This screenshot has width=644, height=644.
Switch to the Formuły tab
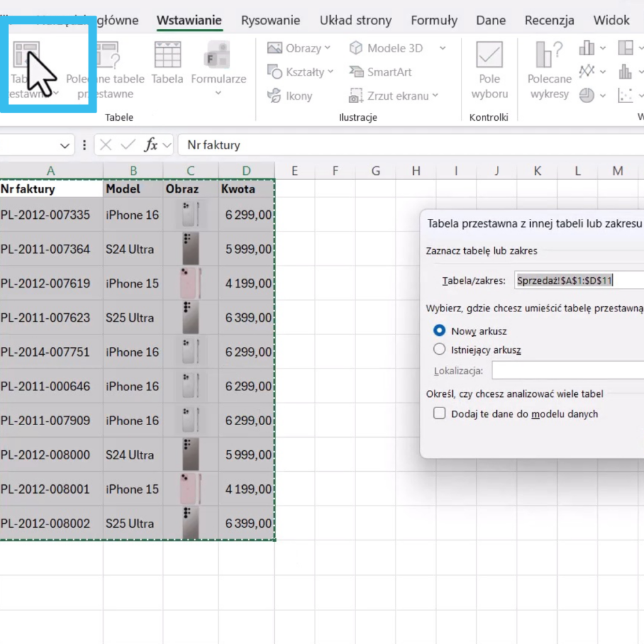pos(434,20)
